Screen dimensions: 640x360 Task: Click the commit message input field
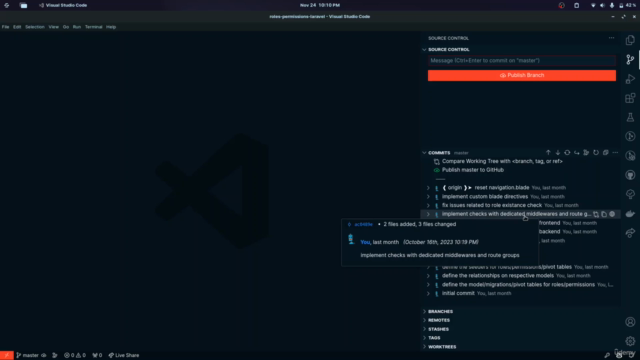pyautogui.click(x=522, y=61)
